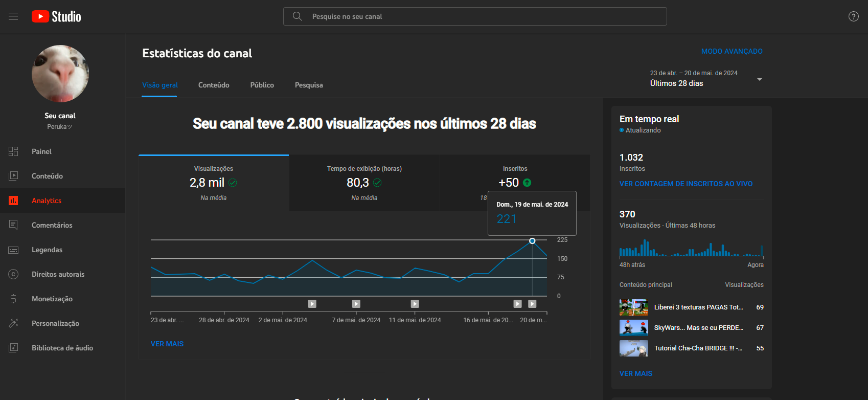Screen dimensions: 868x400
Task: Click the Analytics bar chart icon
Action: click(13, 201)
